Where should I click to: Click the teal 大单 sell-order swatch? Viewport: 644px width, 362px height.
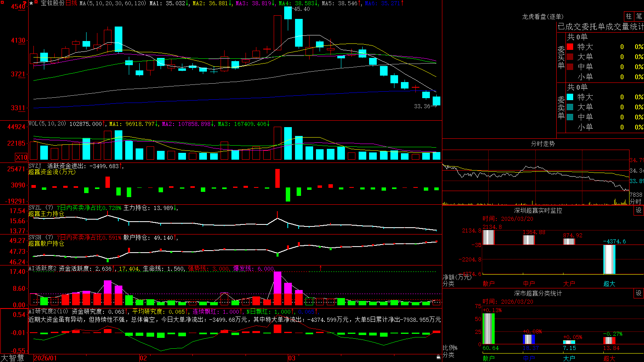[570, 107]
